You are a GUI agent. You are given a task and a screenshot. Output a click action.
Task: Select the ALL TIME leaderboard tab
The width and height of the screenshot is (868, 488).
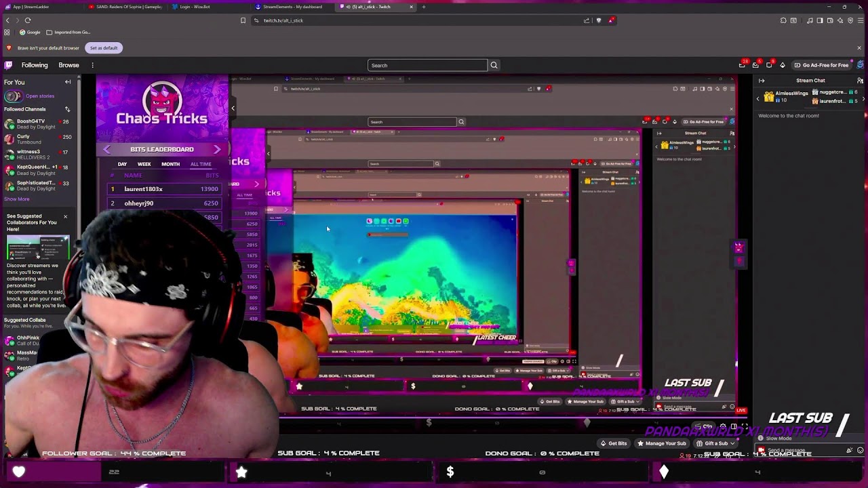pyautogui.click(x=201, y=164)
